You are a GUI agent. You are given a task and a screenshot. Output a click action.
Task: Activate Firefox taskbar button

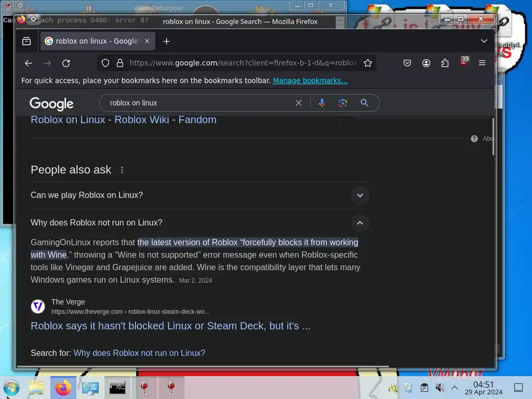point(63,388)
